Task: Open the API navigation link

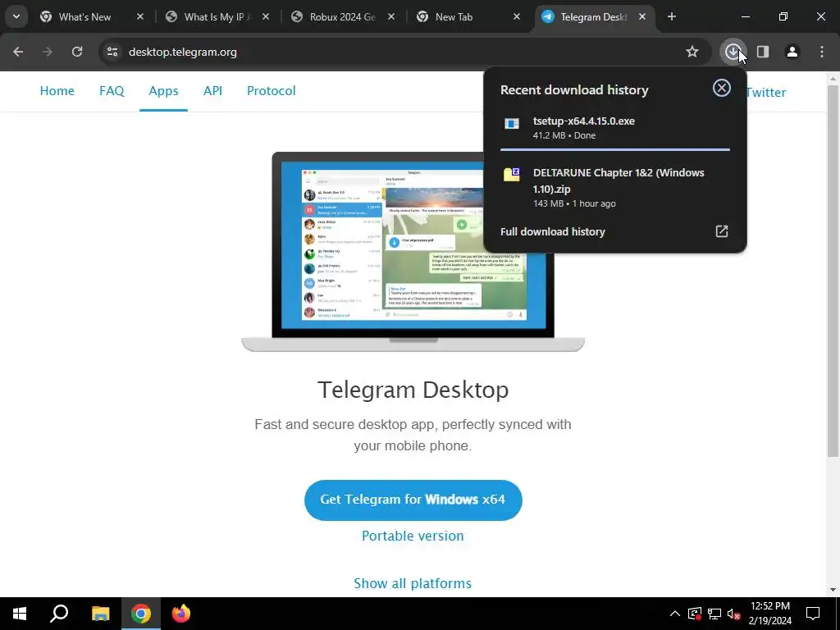Action: click(212, 90)
